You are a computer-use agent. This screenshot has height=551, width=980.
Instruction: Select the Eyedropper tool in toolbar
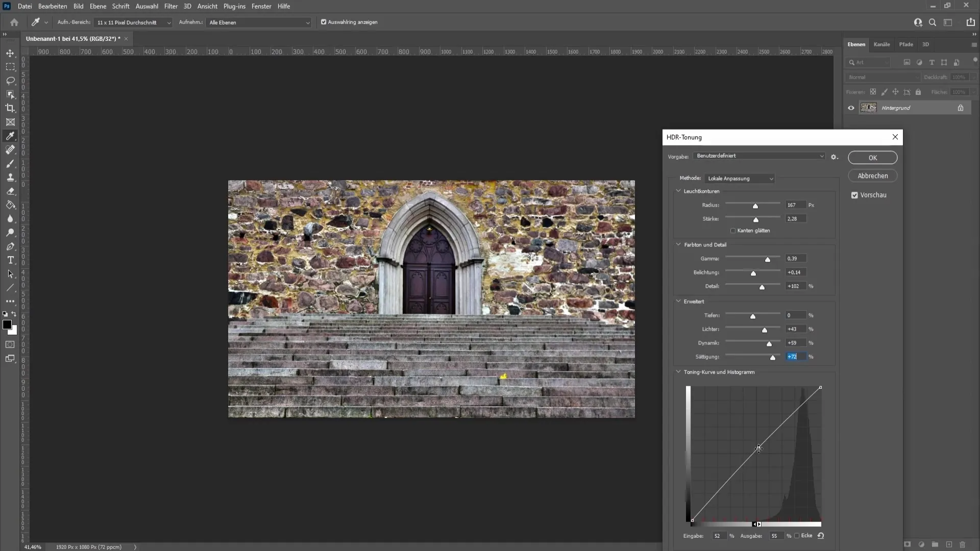click(x=10, y=136)
